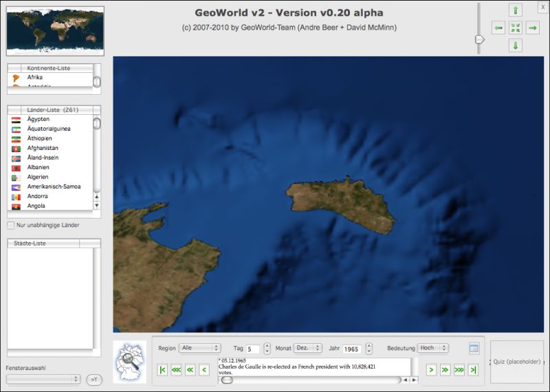The image size is (550, 392).
Task: Click the Quiz (placeholder) button
Action: point(517,362)
